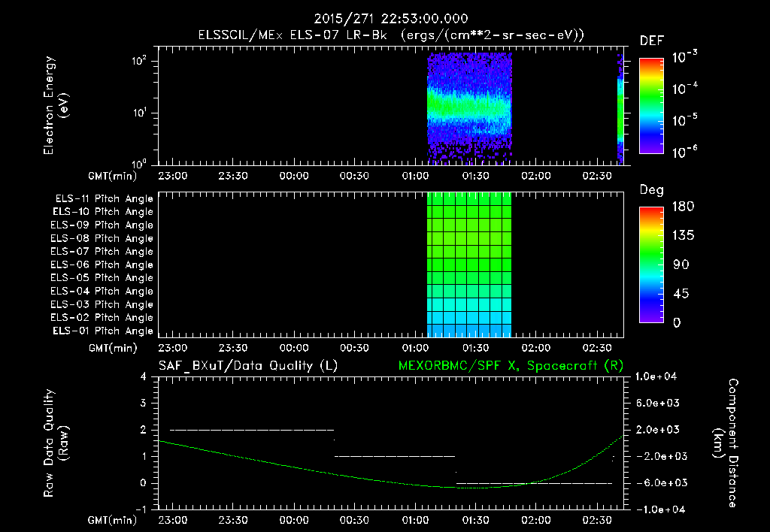Select the ELS-04 Pitch Angle row label
This screenshot has width=770, height=532.
102,291
